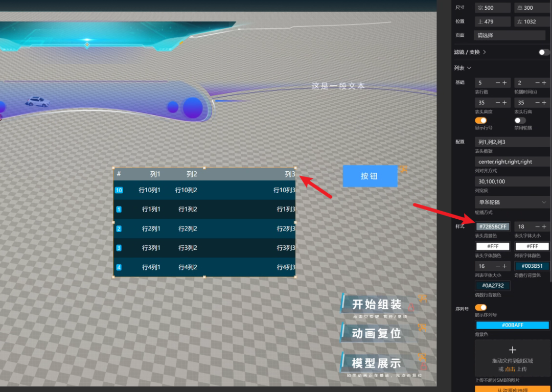Click the white car model on canvas
This screenshot has height=392, width=552.
tap(38, 101)
